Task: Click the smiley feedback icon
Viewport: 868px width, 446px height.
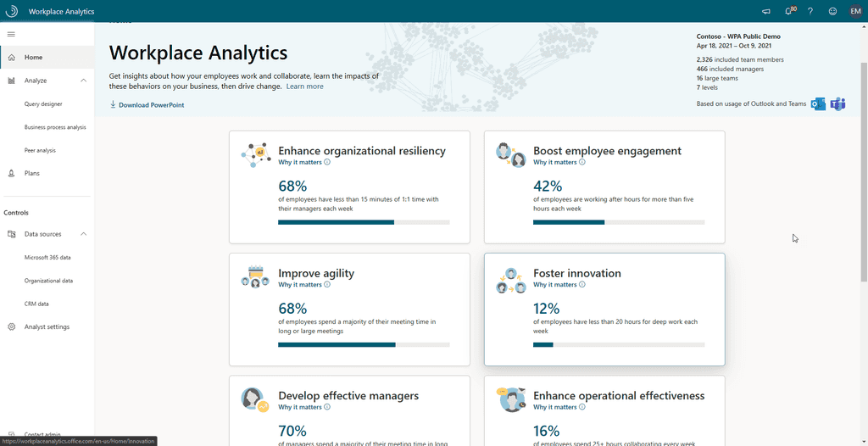Action: click(832, 12)
